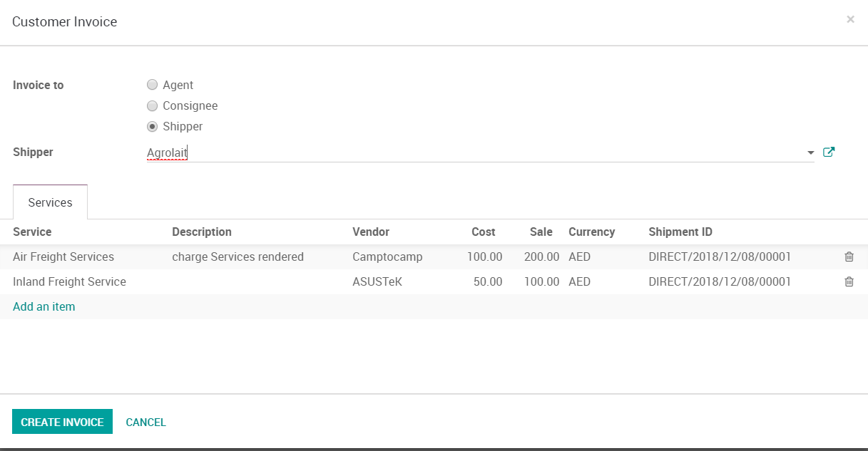Close the Customer Invoice dialog
868x451 pixels.
[x=850, y=19]
